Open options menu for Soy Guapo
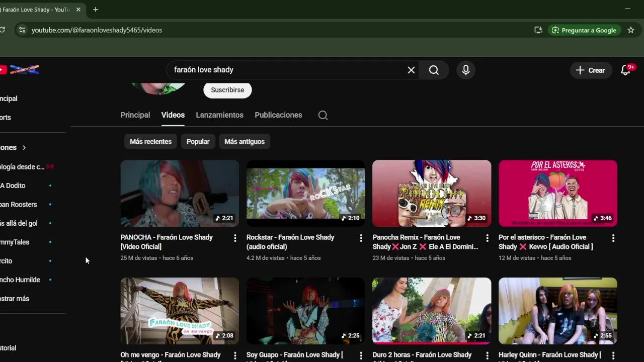The image size is (644, 362). coord(361,356)
